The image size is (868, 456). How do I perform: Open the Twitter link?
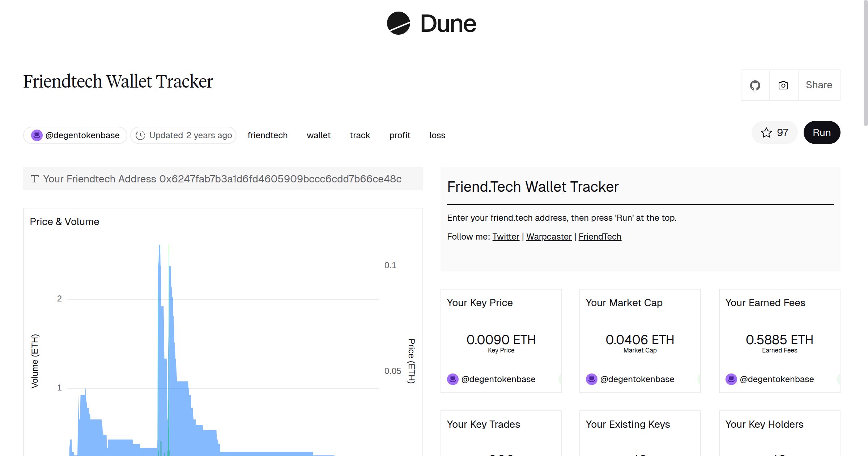click(x=506, y=236)
